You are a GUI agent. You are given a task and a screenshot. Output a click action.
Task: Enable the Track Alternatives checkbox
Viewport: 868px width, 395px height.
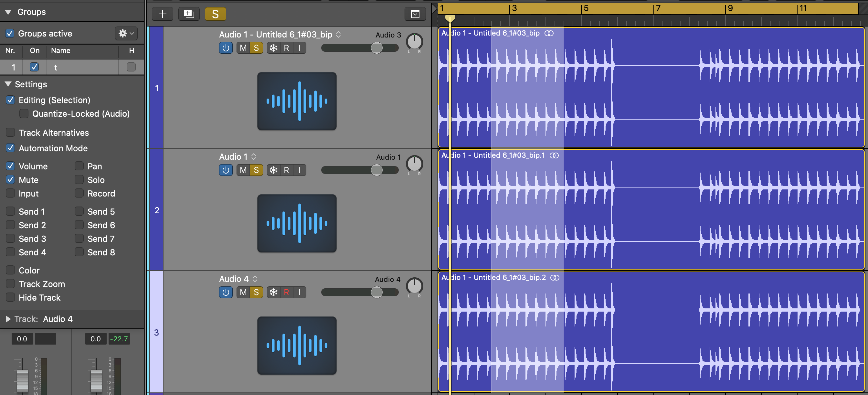pos(10,133)
